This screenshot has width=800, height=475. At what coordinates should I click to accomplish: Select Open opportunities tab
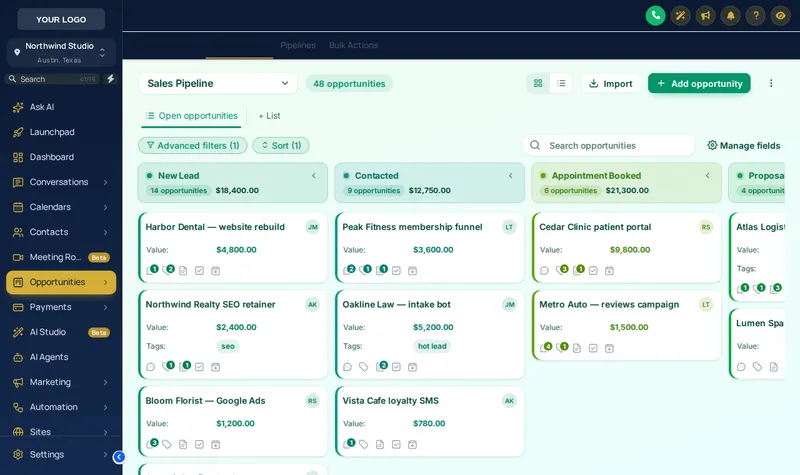(x=191, y=116)
